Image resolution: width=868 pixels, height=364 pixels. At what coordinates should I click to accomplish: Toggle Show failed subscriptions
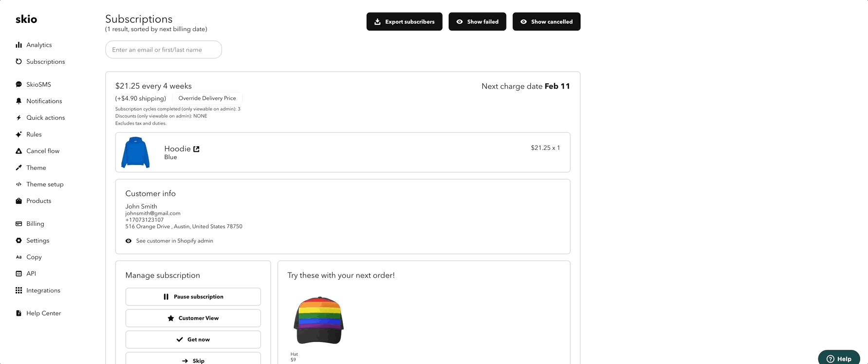click(477, 21)
